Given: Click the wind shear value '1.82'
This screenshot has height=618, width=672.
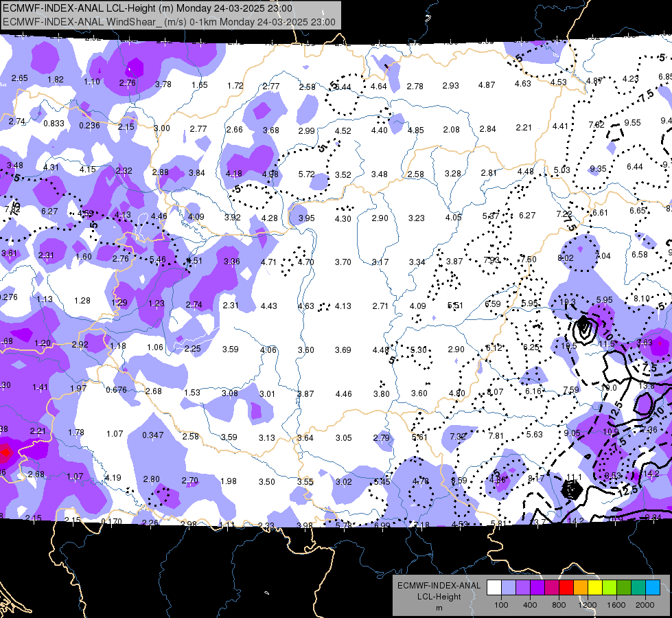Looking at the screenshot, I should point(56,80).
